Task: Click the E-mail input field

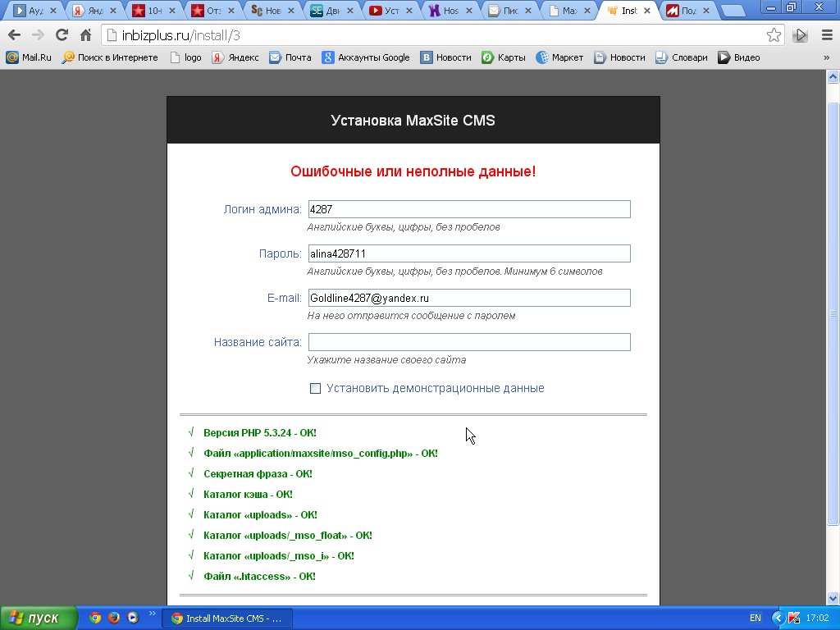Action: click(x=469, y=298)
